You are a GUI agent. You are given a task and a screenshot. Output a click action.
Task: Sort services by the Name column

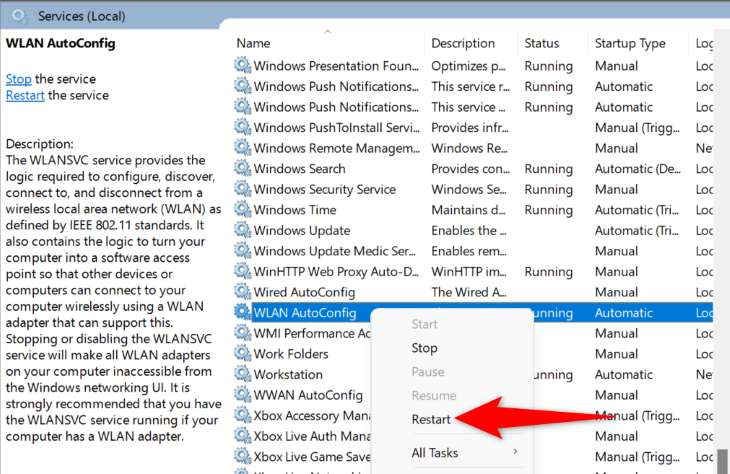(x=253, y=43)
